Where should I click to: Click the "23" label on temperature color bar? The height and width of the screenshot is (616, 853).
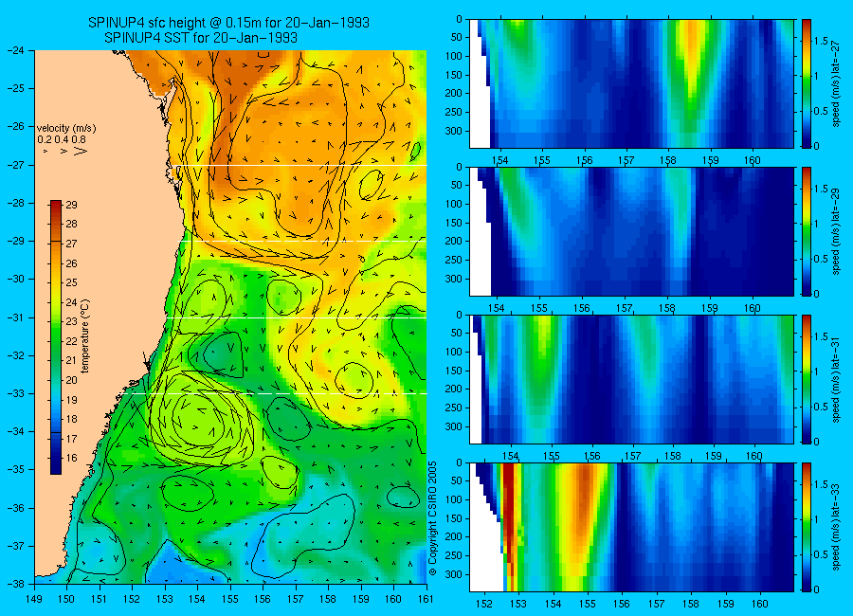(72, 321)
